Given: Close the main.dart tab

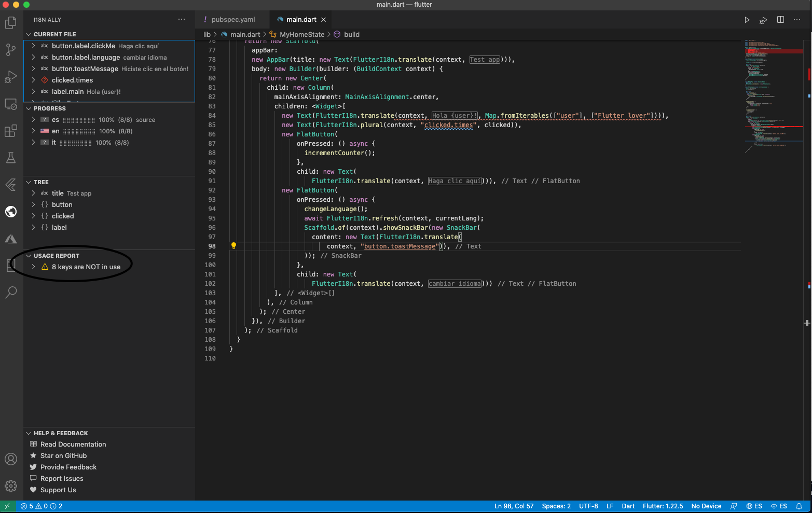Looking at the screenshot, I should click(x=324, y=20).
